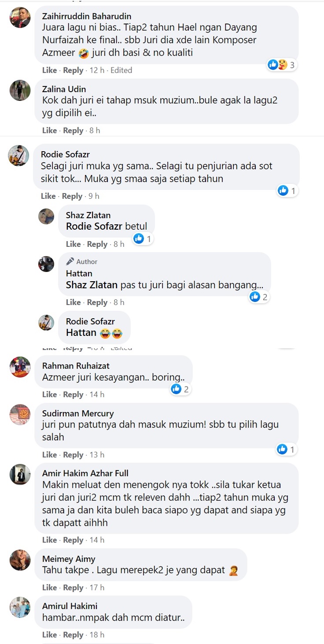Image resolution: width=324 pixels, height=644 pixels.
Task: Click like reaction icon on Rodie Sofazr's comment
Action: 283,190
